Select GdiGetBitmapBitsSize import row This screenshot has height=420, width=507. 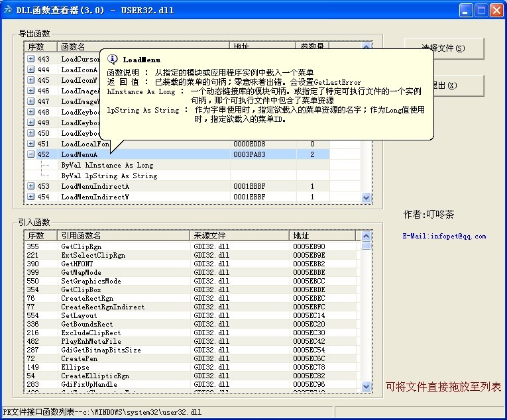(x=192, y=350)
